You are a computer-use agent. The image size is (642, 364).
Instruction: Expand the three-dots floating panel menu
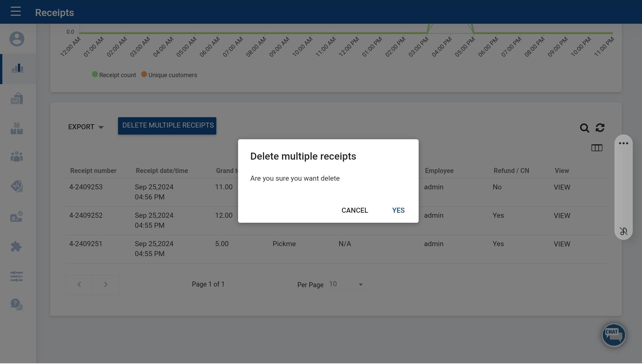(623, 144)
